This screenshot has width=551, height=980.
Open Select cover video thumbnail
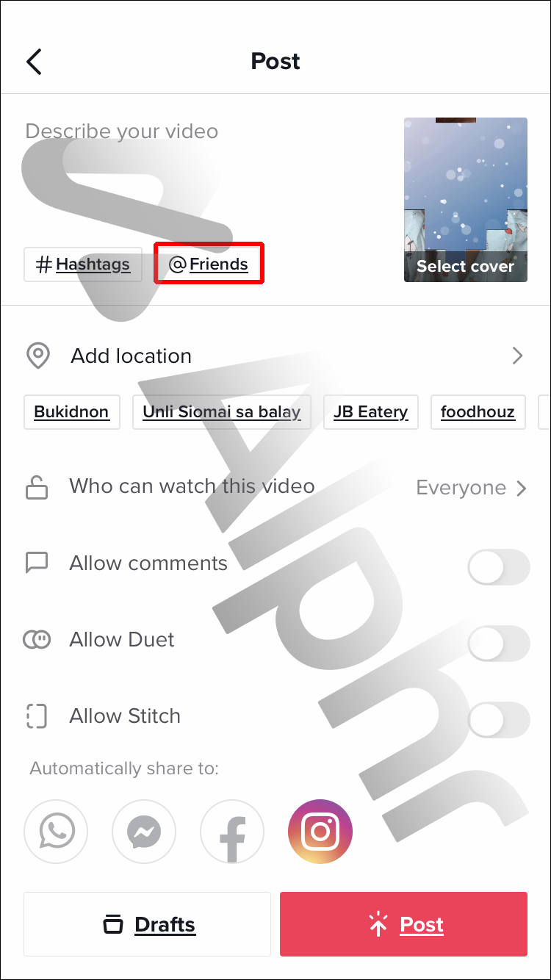pyautogui.click(x=466, y=200)
